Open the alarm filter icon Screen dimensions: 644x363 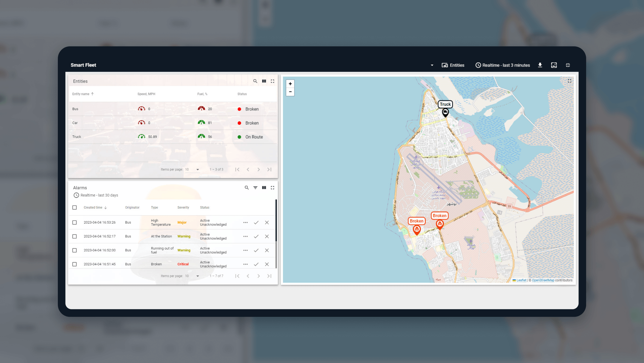pos(255,188)
